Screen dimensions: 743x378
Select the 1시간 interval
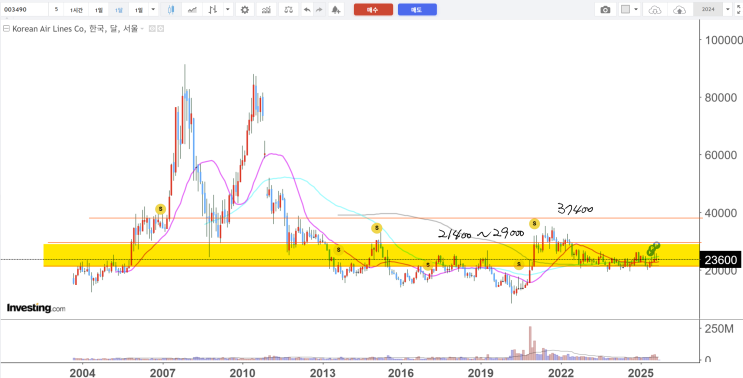coord(75,9)
